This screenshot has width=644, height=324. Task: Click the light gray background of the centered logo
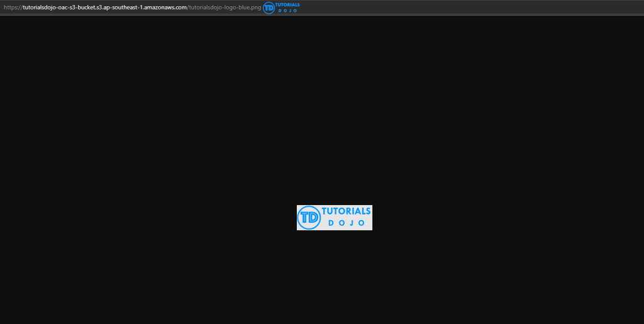[365, 226]
